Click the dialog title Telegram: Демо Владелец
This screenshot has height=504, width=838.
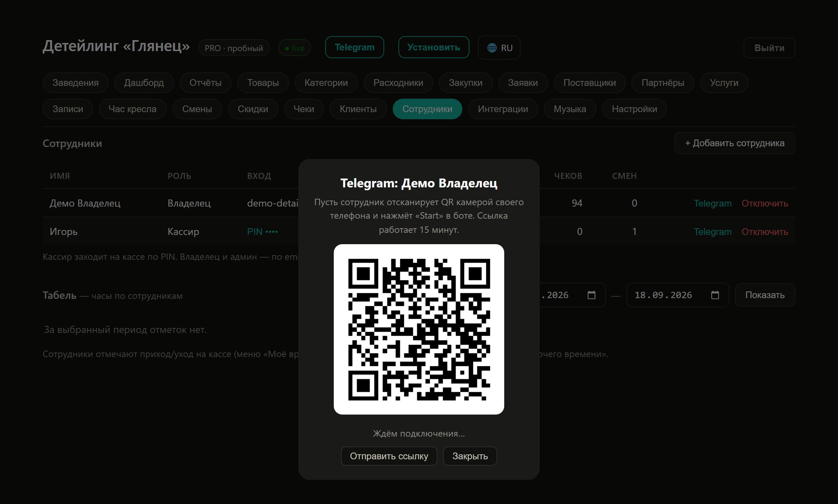419,183
